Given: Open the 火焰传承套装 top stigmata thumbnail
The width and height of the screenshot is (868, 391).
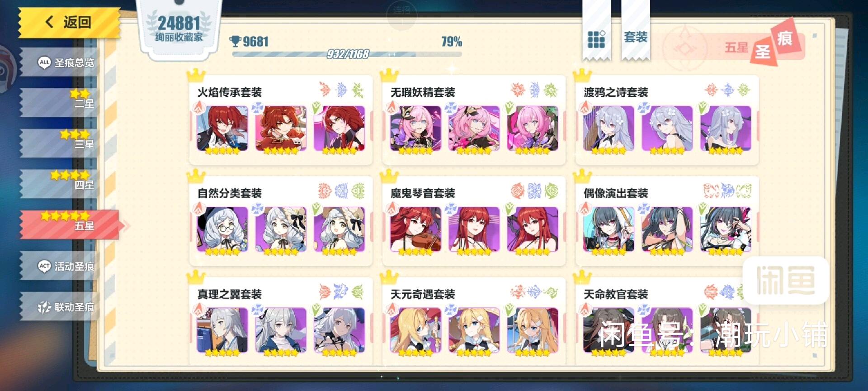Looking at the screenshot, I should 222,129.
